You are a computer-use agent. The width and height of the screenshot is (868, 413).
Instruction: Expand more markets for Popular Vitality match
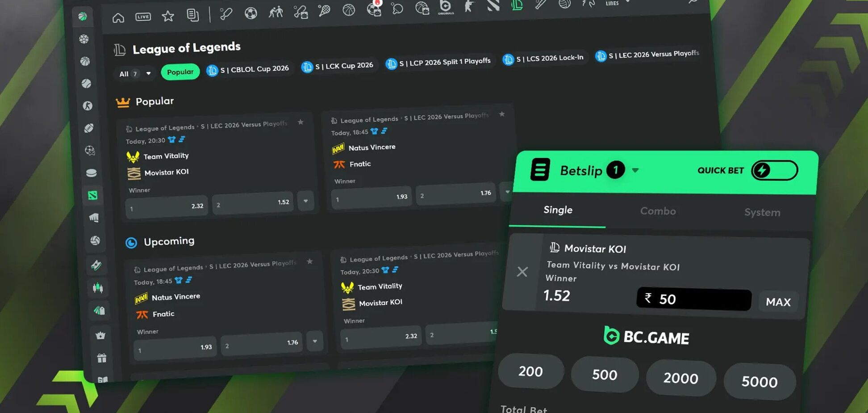pos(305,201)
